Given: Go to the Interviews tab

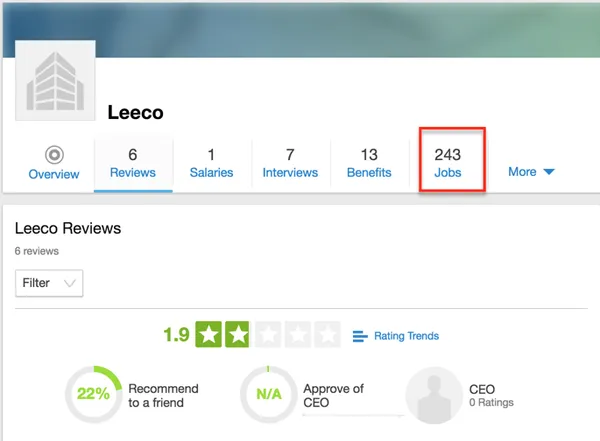Looking at the screenshot, I should (290, 164).
